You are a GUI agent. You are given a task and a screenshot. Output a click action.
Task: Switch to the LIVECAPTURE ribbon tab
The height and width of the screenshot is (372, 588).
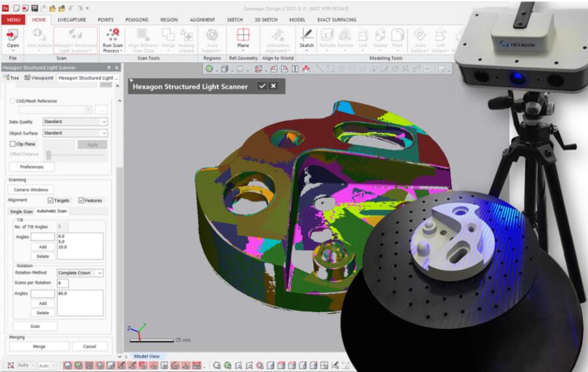72,20
